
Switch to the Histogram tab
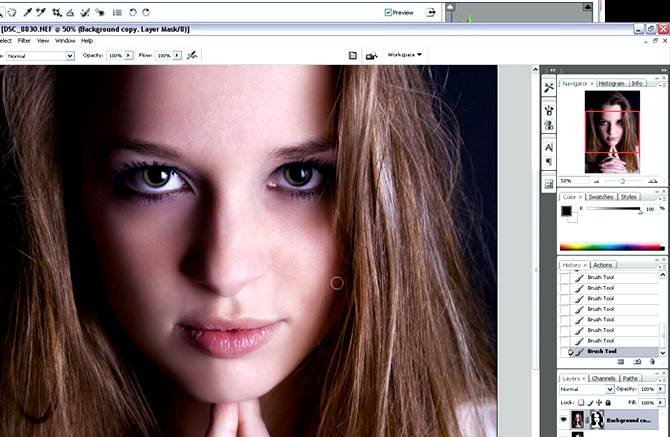coord(610,83)
